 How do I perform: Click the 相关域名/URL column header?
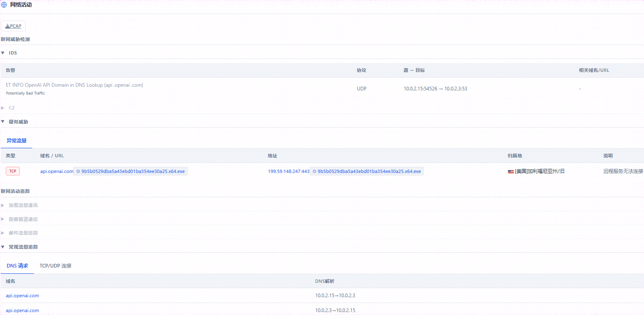coord(594,70)
